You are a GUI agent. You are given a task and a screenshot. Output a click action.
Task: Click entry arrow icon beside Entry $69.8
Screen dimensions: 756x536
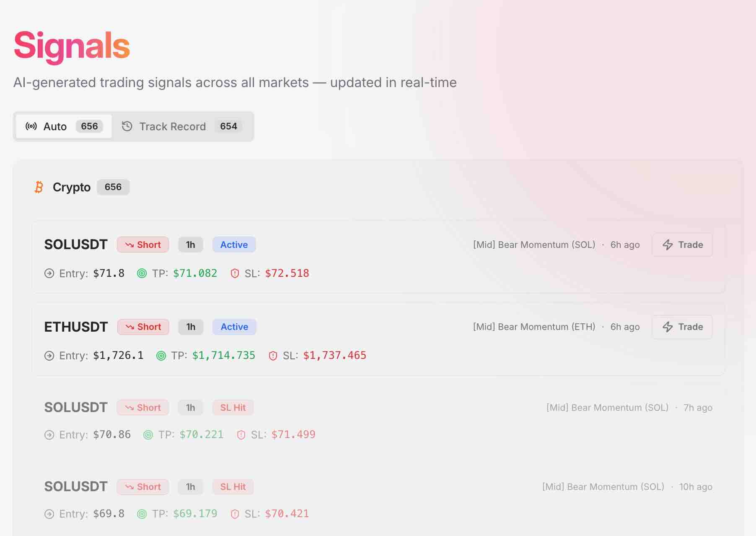pyautogui.click(x=49, y=514)
